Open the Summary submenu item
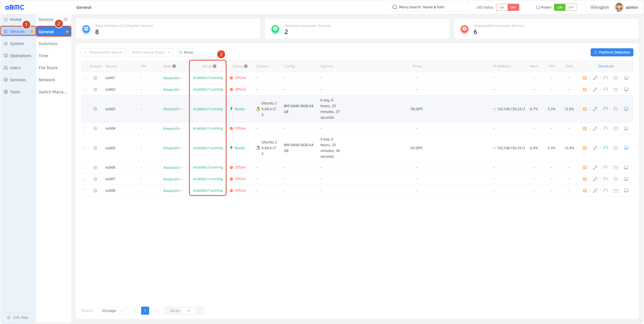This screenshot has width=644, height=324. click(x=54, y=44)
